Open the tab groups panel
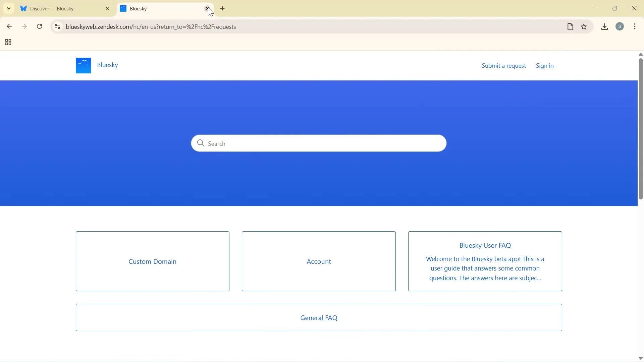 (8, 42)
